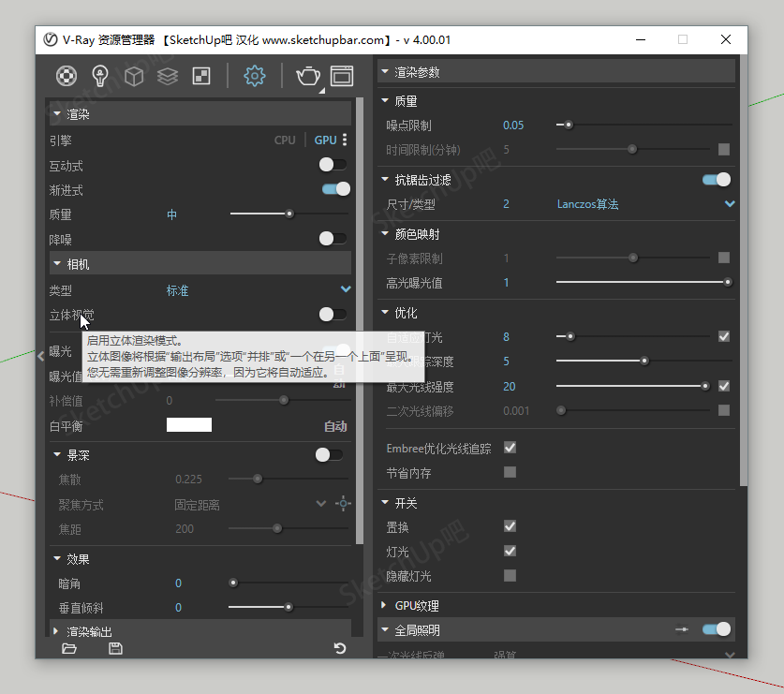Toggle the 渐进式 progressive switch
Screen dimensions: 784x694
click(x=336, y=189)
